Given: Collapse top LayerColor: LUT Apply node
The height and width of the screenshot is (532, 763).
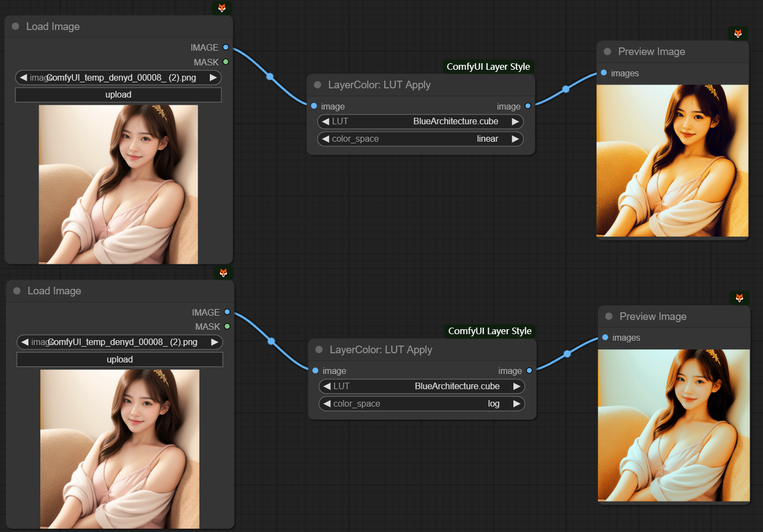Looking at the screenshot, I should click(318, 85).
